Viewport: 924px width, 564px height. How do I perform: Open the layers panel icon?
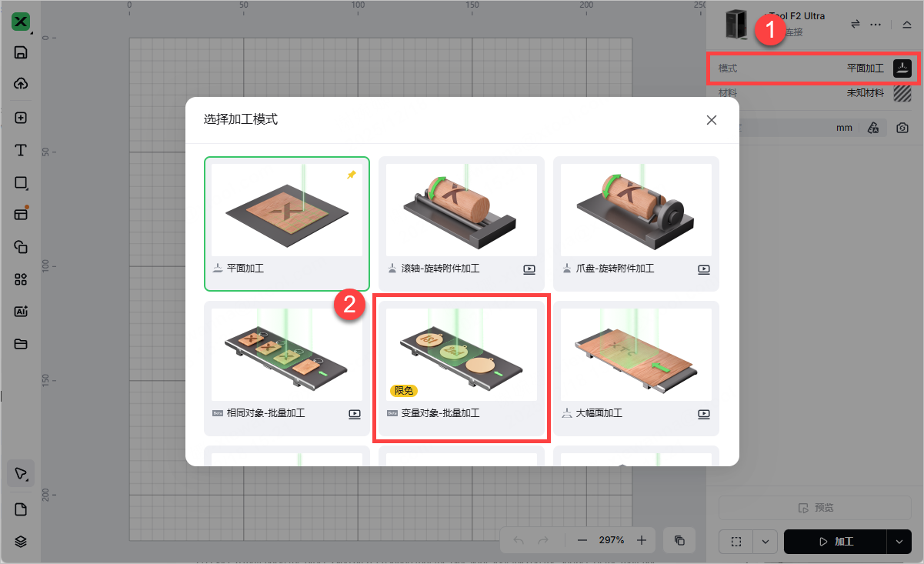[x=21, y=542]
